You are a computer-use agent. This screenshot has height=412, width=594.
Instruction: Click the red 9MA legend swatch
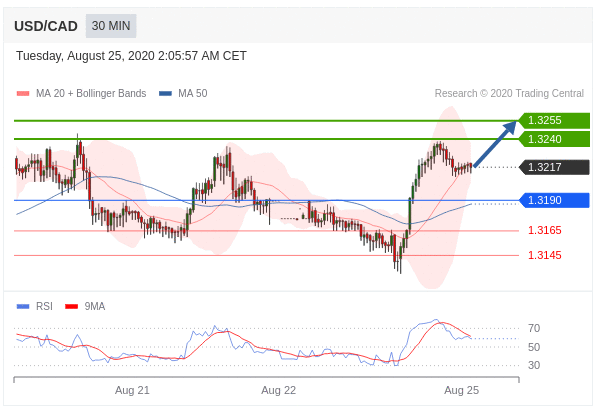pyautogui.click(x=71, y=306)
